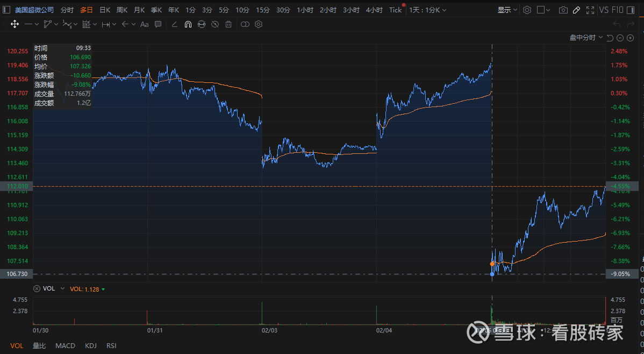Viewport: 644px width, 354px height.
Task: Open the 盘中分时 dropdown
Action: click(x=586, y=38)
